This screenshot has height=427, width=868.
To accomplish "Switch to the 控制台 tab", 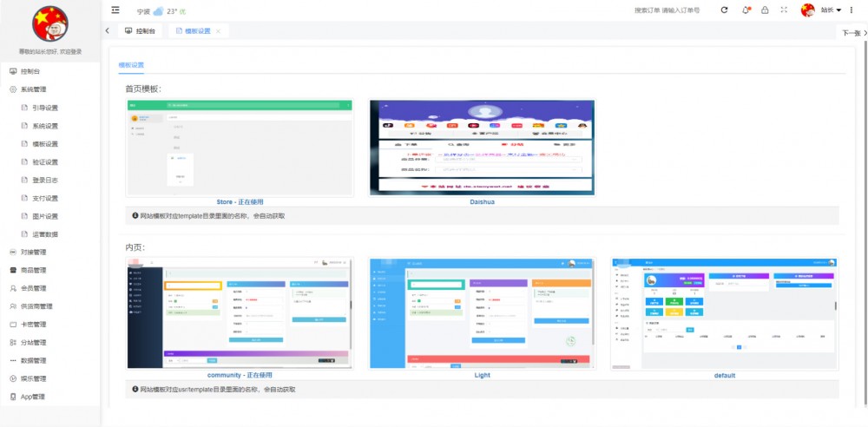I will click(140, 30).
